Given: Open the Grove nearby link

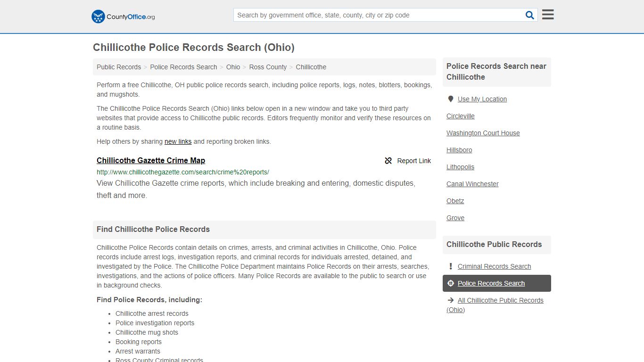Looking at the screenshot, I should (x=455, y=218).
